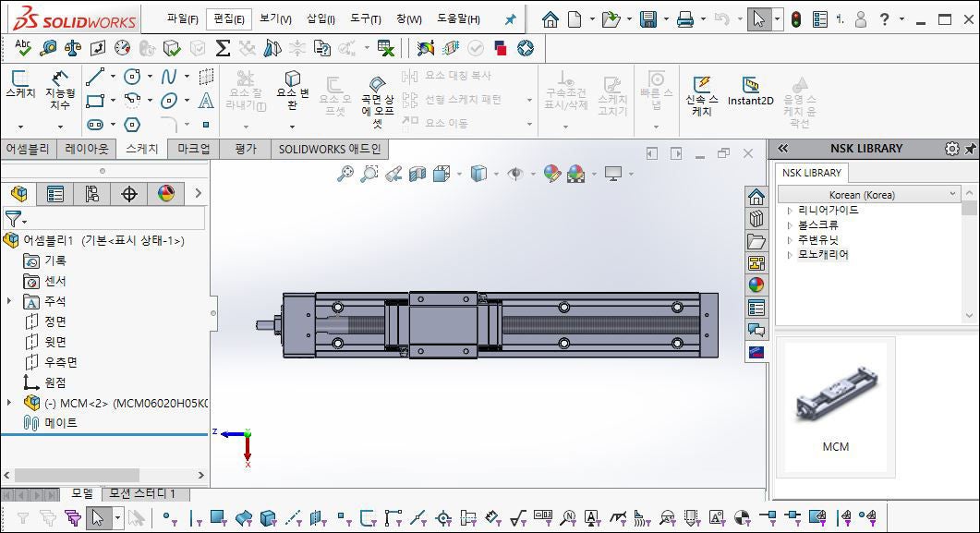Select the Spline tool

point(169,76)
